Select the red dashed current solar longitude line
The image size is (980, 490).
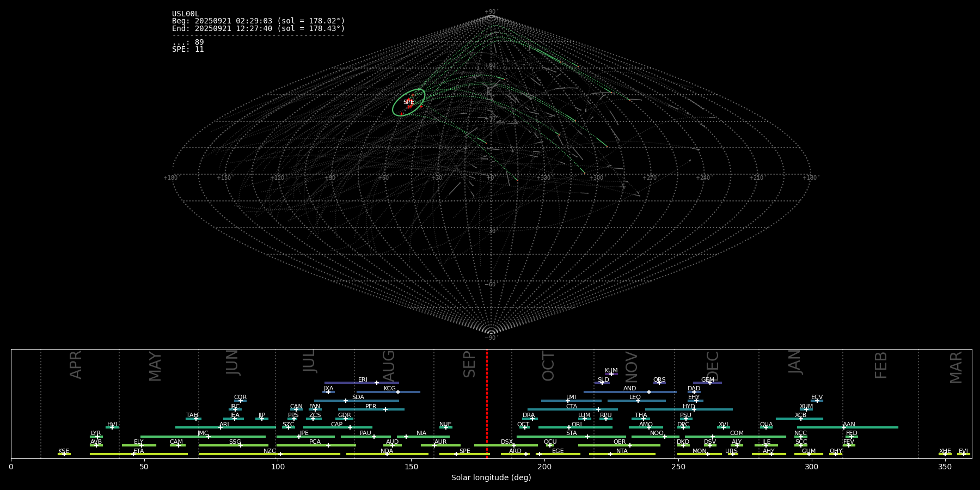pyautogui.click(x=487, y=403)
